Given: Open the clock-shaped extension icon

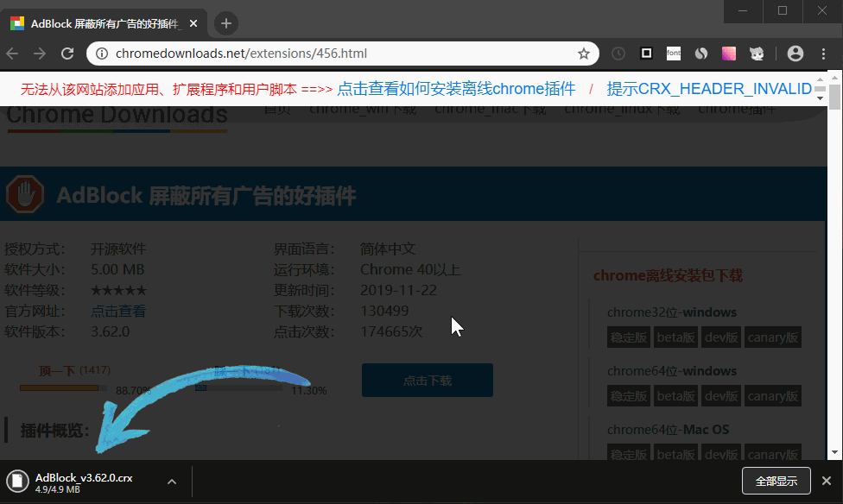Looking at the screenshot, I should (x=618, y=54).
